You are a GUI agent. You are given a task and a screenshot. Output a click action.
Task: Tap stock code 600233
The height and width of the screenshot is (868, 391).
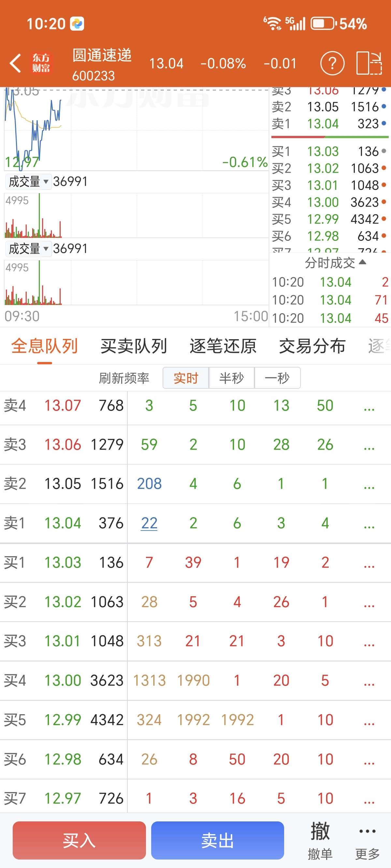click(x=94, y=76)
